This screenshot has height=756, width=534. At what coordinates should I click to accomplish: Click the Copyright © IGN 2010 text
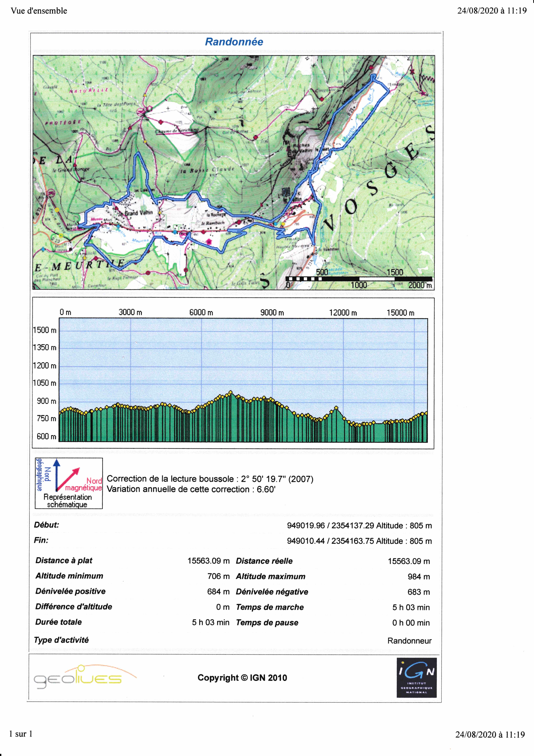pos(242,678)
